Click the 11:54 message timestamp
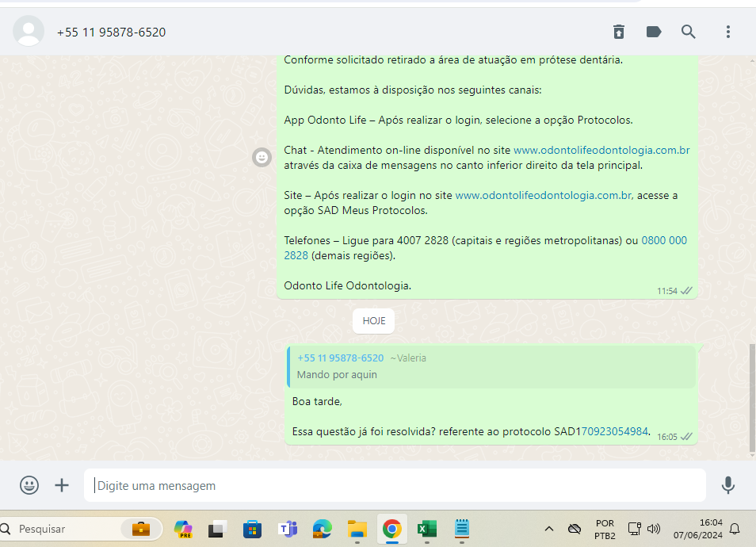The width and height of the screenshot is (756, 547). point(667,291)
